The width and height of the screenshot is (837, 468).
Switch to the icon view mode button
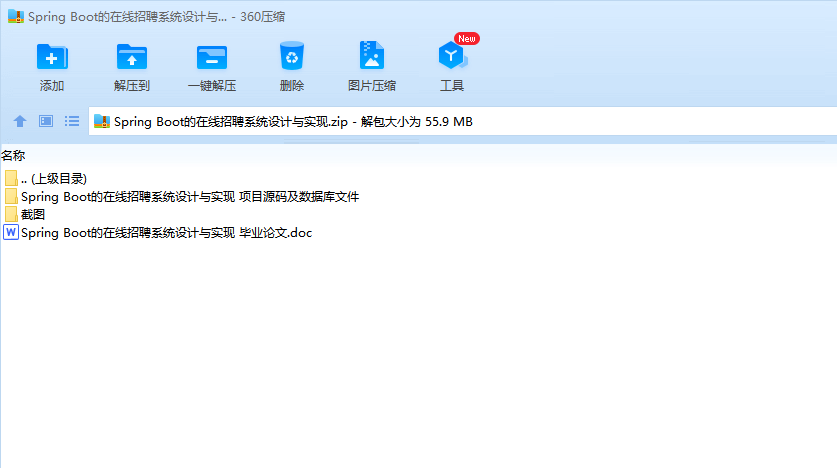coord(46,121)
